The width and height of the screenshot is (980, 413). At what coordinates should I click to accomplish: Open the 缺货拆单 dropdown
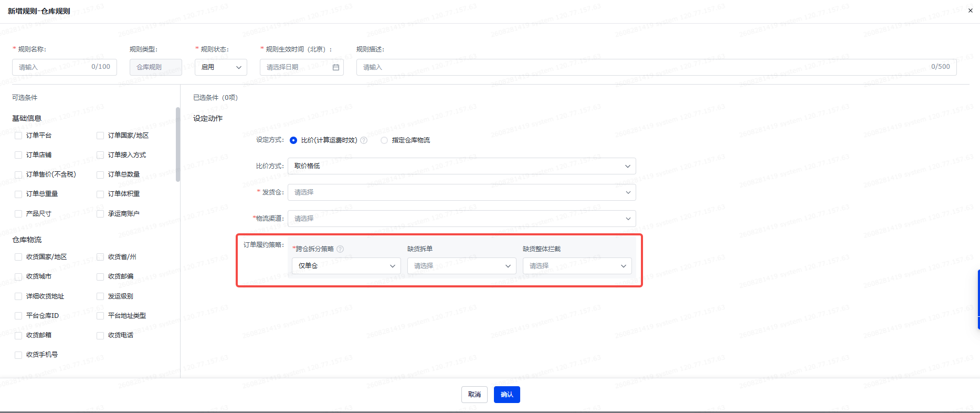[462, 266]
